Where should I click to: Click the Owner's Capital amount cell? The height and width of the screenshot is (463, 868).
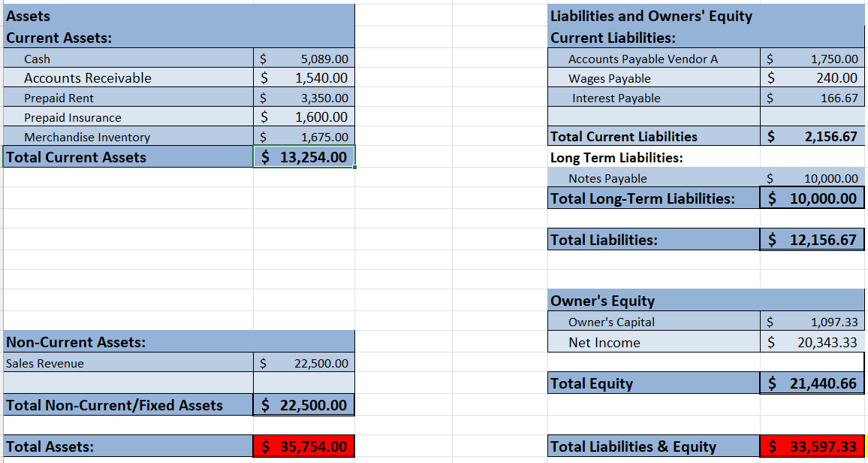812,321
